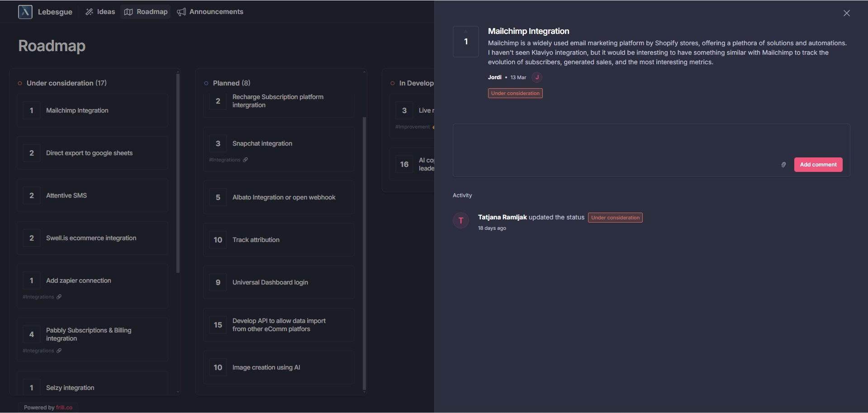Click the vote count on Swell.is ecommerce integration
This screenshot has width=868, height=413.
pyautogui.click(x=32, y=238)
